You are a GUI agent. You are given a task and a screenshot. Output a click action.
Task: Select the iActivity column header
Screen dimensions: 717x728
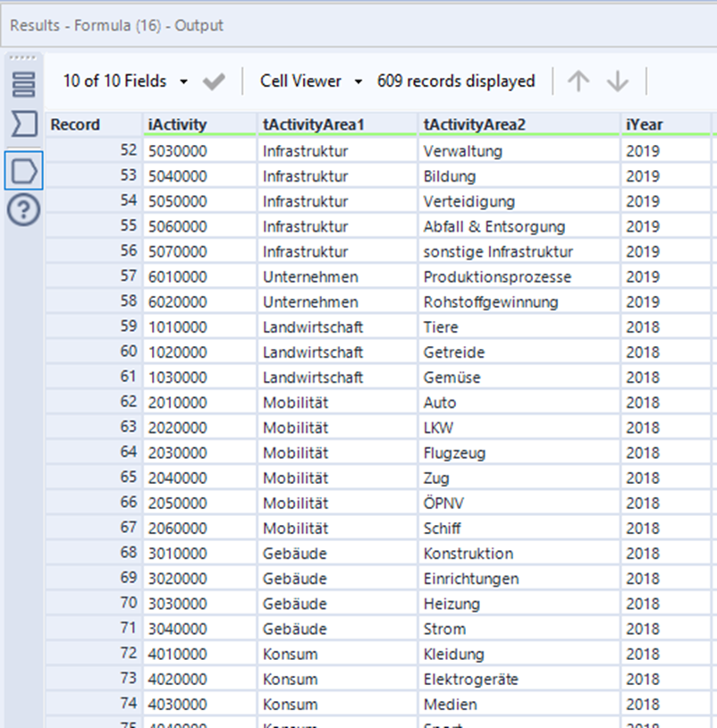click(x=177, y=125)
